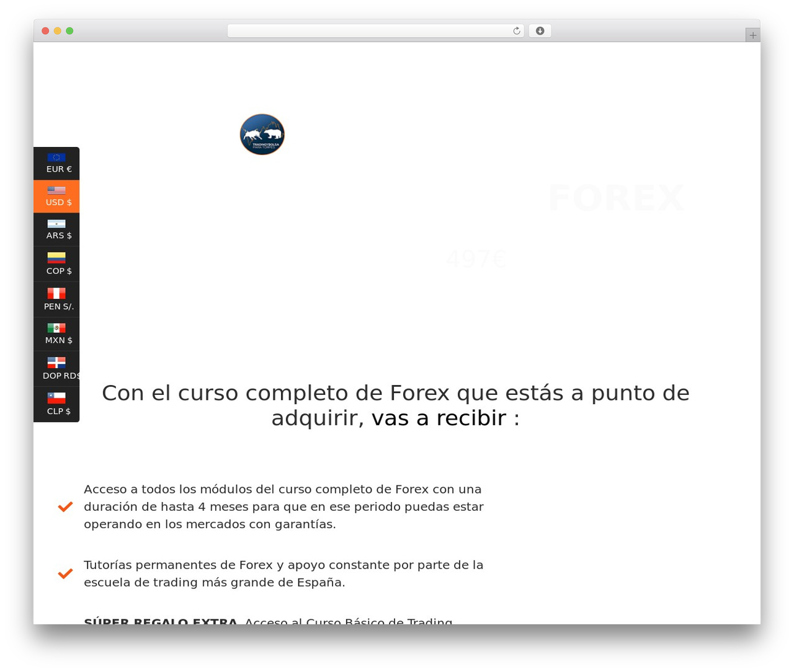Select CLP $ currency
This screenshot has height=672, width=794.
point(56,404)
